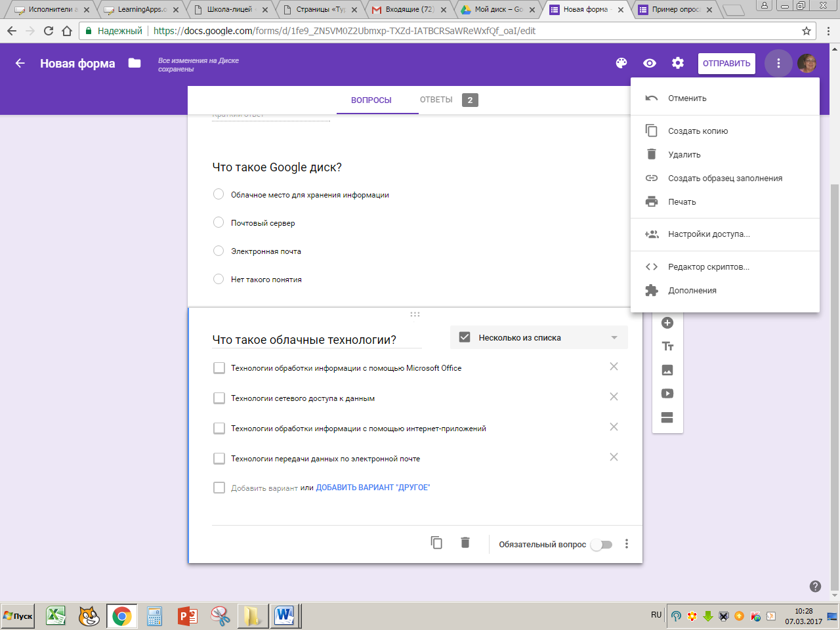Open the color palette theme icon
This screenshot has height=630, width=840.
[x=621, y=63]
